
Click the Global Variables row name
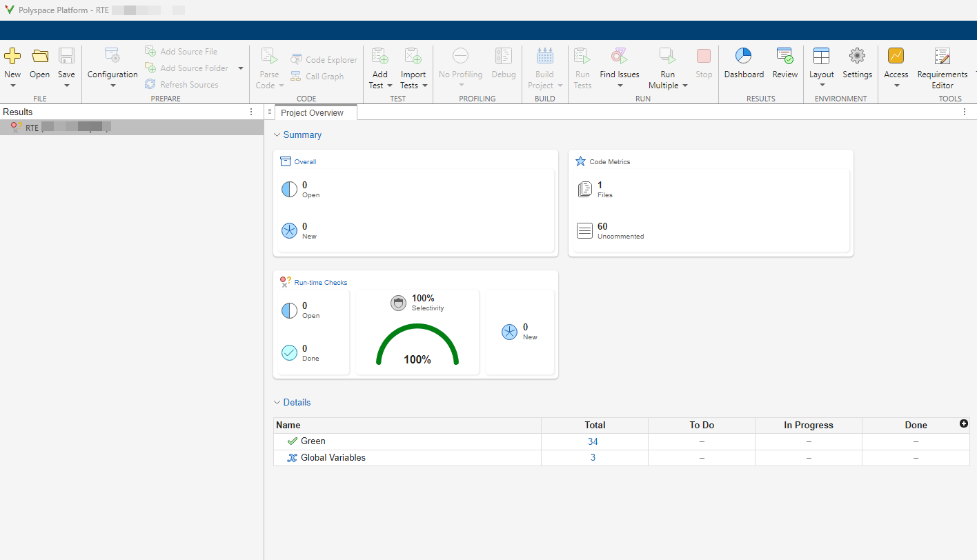coord(333,457)
